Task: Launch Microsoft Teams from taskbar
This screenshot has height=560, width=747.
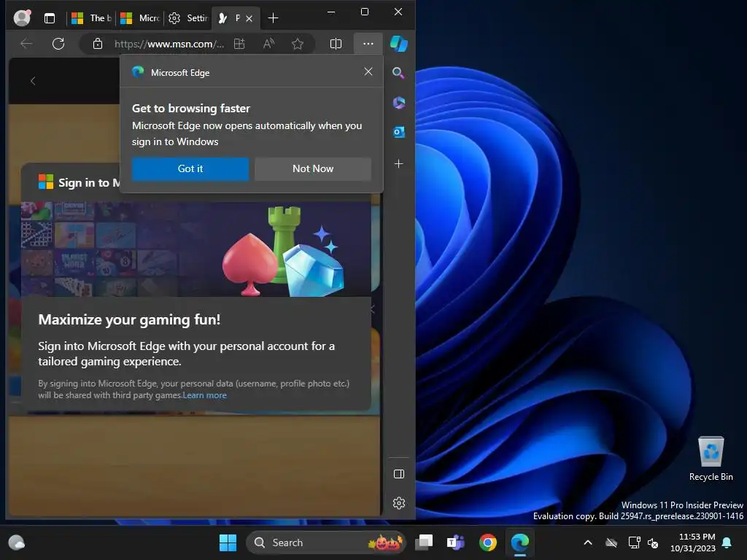Action: (455, 542)
